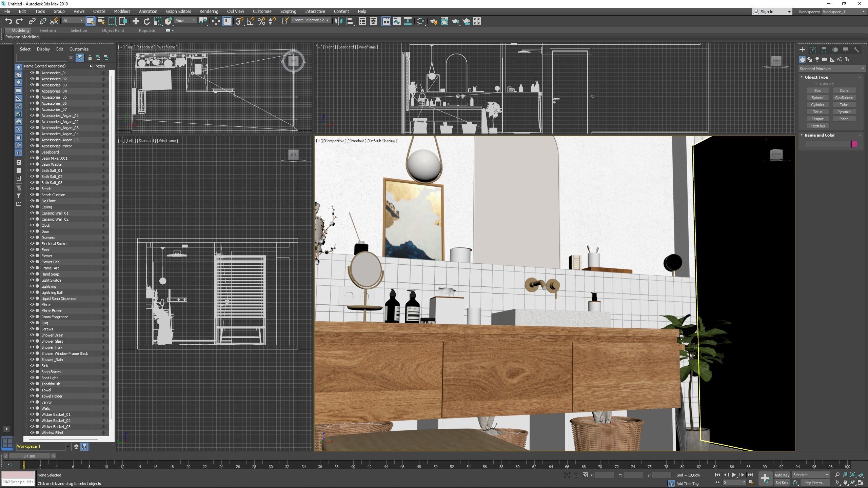
Task: Open the Key Filters dialog button
Action: click(815, 483)
